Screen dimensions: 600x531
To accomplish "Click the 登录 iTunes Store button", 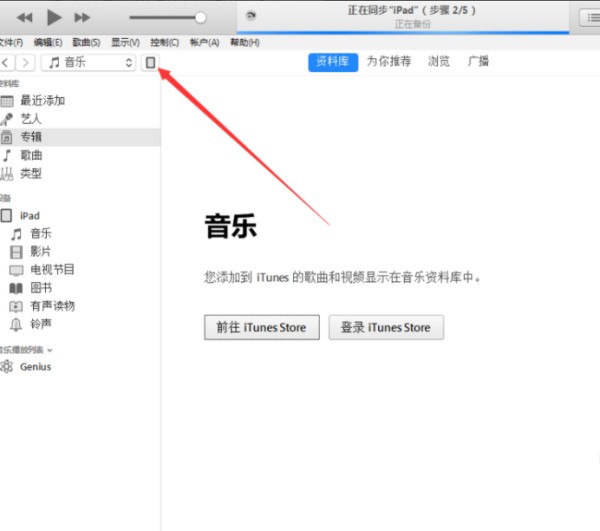I will [x=386, y=327].
